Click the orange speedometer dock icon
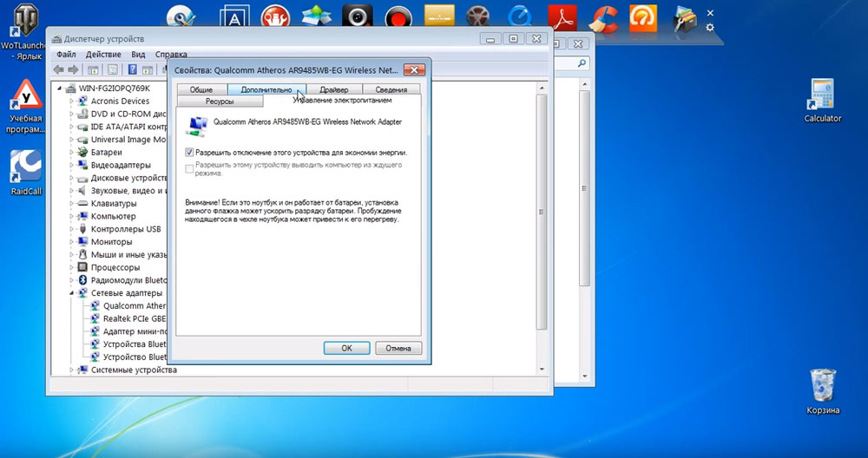This screenshot has height=458, width=868. click(643, 17)
